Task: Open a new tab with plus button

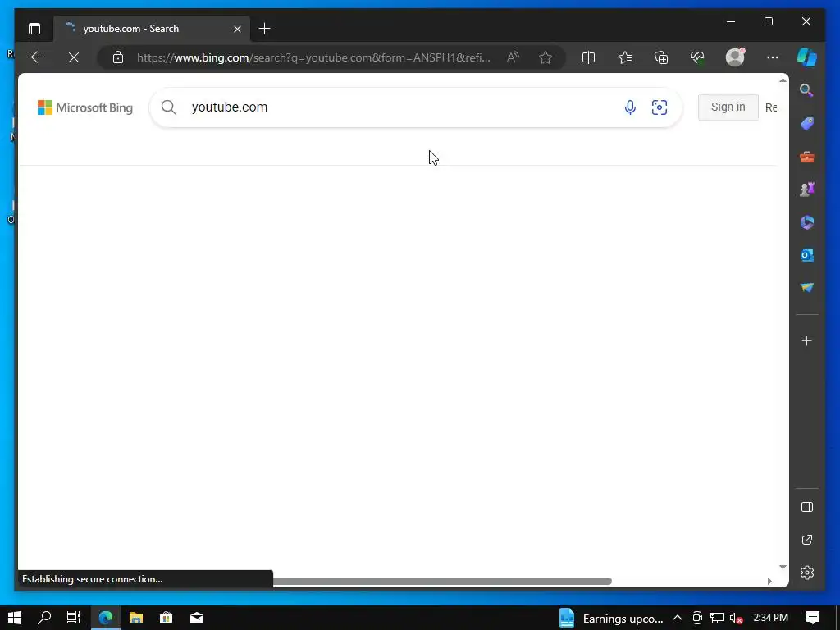Action: pos(265,29)
